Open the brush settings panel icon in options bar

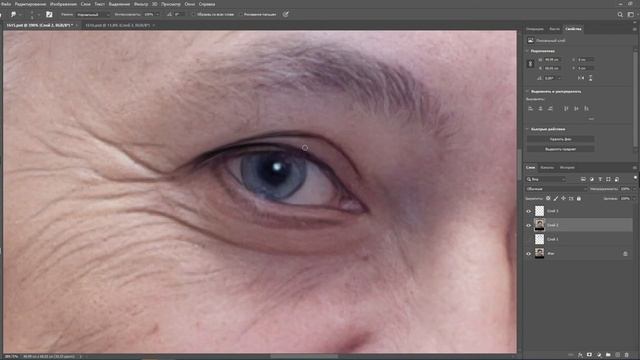49,14
